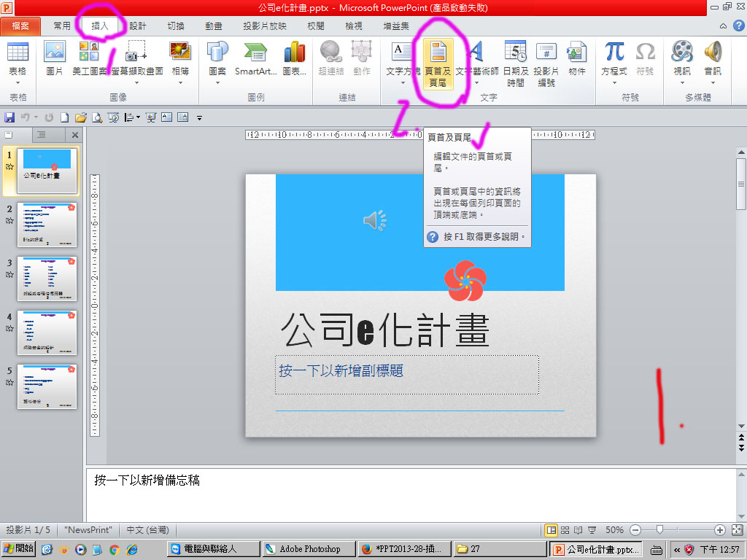This screenshot has height=560, width=747.
Task: Fit slide to current window button
Action: click(x=737, y=530)
